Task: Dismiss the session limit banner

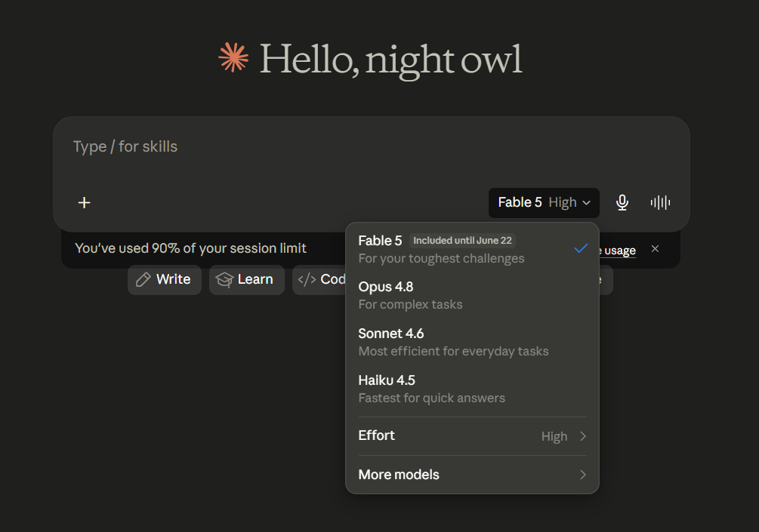Action: (655, 248)
